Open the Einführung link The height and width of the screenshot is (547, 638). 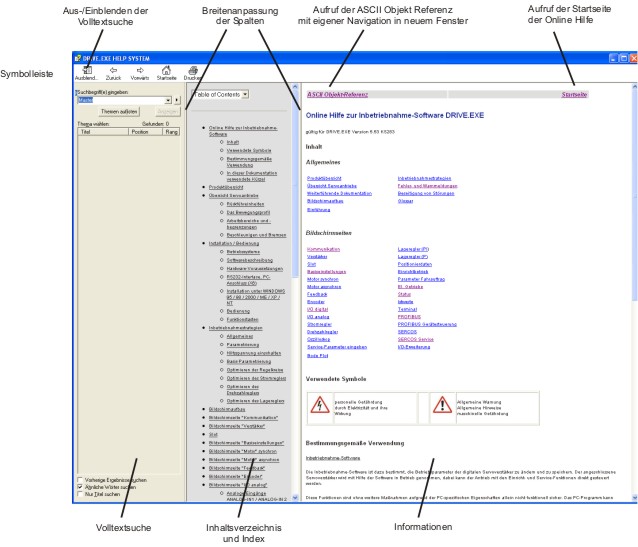(x=318, y=210)
